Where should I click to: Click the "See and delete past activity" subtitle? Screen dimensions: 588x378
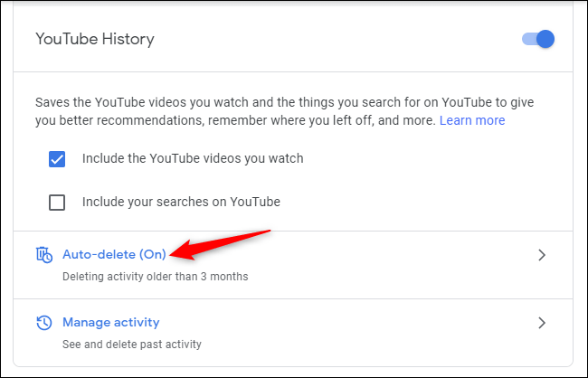(132, 345)
